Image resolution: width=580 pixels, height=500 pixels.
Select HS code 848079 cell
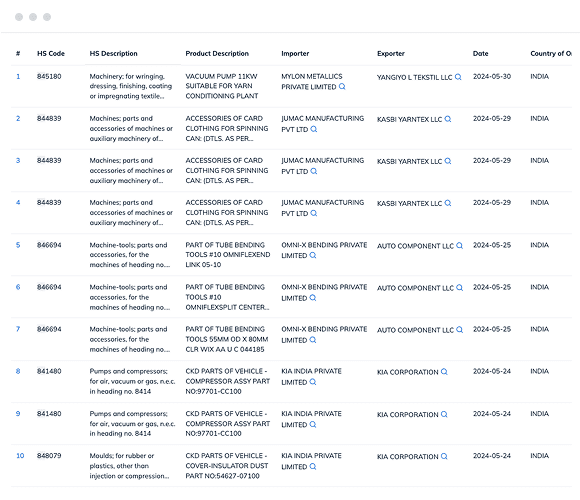point(49,456)
